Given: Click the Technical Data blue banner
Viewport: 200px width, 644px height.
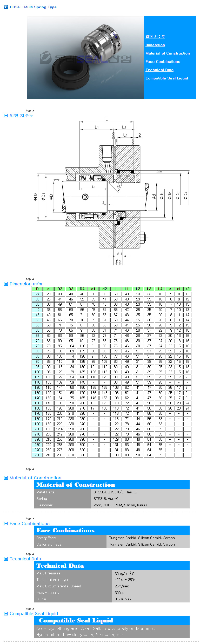Looking at the screenshot, I should tap(112, 566).
